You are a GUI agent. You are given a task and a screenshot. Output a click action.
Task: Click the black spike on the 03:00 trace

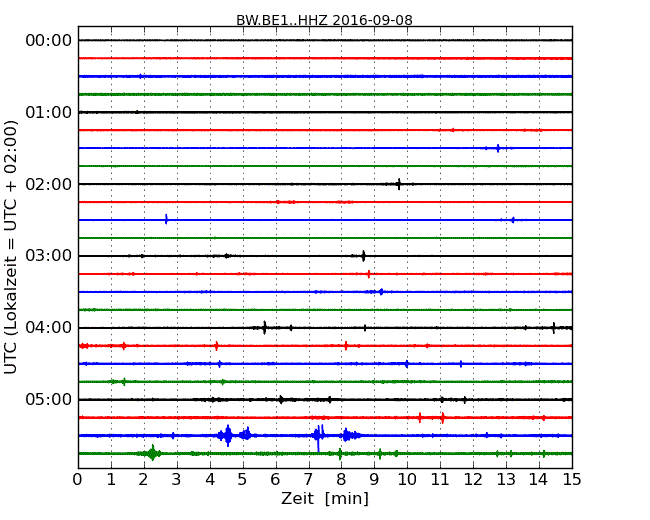click(363, 256)
